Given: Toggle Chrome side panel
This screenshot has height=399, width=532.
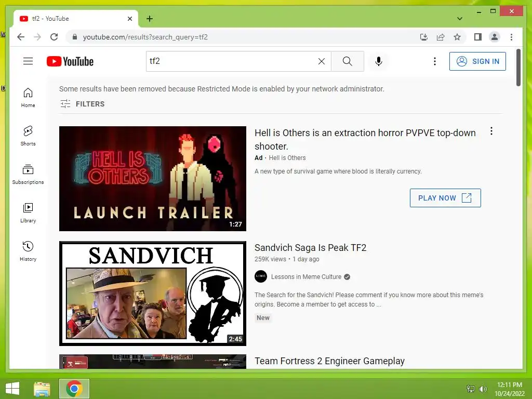Looking at the screenshot, I should [x=478, y=37].
